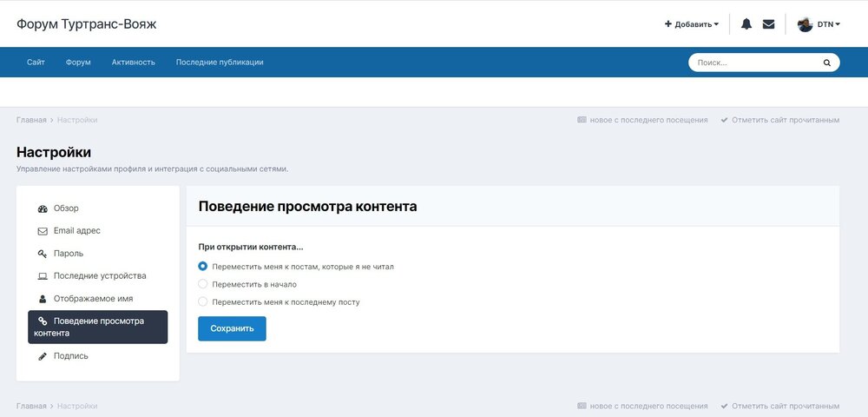Click the search magnifier icon
The image size is (868, 417).
pyautogui.click(x=827, y=63)
